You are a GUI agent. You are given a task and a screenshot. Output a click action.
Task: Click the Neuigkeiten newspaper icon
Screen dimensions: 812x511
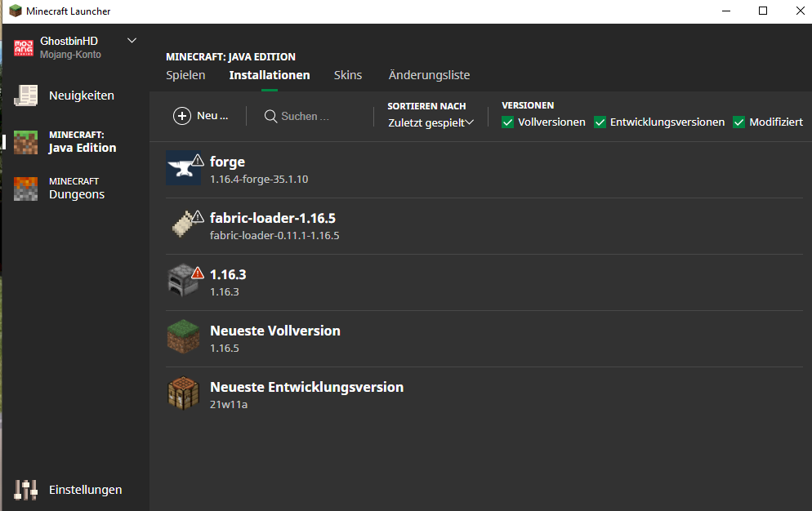coord(25,95)
